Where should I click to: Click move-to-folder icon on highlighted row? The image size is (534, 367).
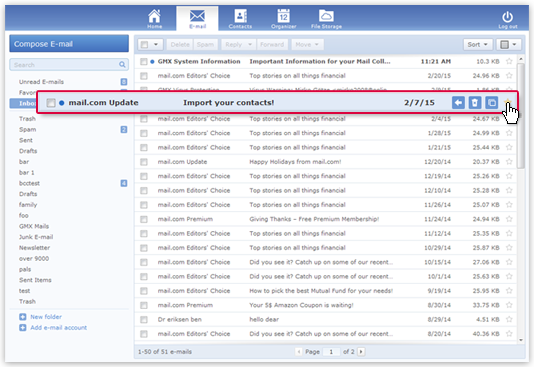tap(491, 102)
